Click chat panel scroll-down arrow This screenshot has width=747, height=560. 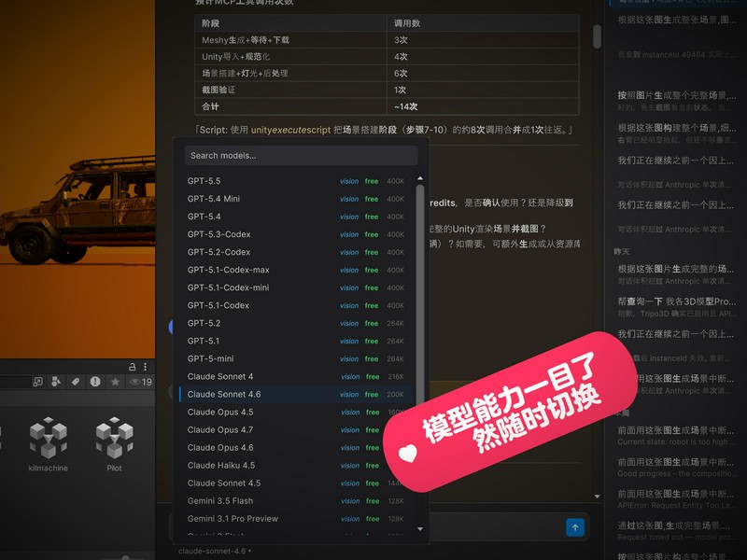point(597,497)
